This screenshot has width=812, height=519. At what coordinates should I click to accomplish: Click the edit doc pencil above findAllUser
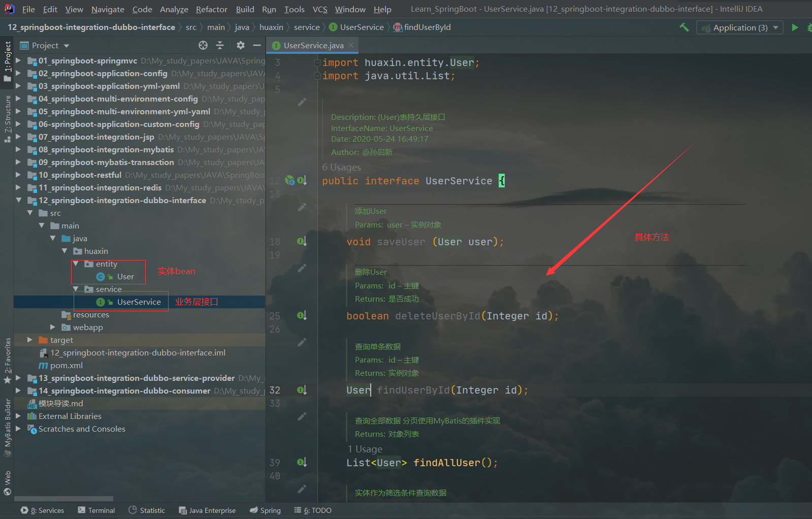[x=302, y=416]
